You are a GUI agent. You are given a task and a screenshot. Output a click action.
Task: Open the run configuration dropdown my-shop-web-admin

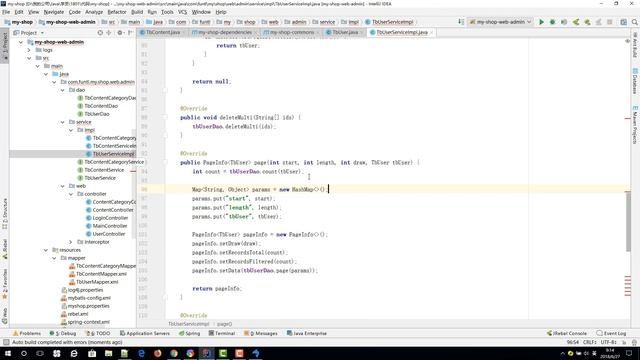500,22
